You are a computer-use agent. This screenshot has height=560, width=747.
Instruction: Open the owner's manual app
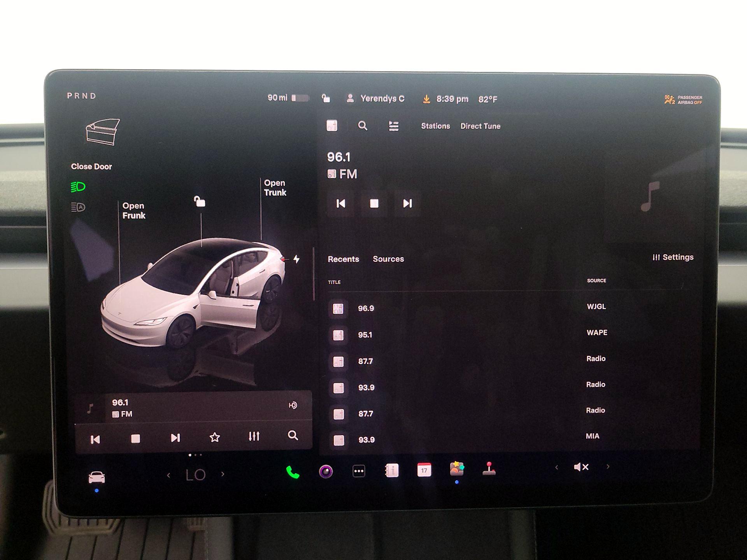click(x=391, y=471)
